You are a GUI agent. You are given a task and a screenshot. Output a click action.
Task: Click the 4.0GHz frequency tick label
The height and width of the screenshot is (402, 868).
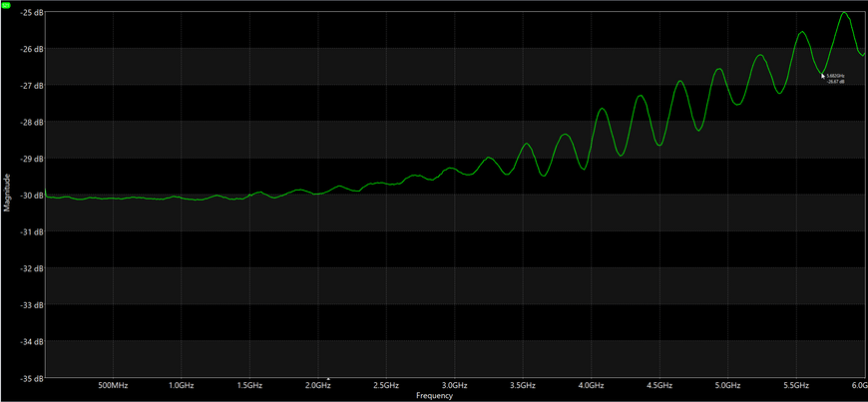(592, 385)
